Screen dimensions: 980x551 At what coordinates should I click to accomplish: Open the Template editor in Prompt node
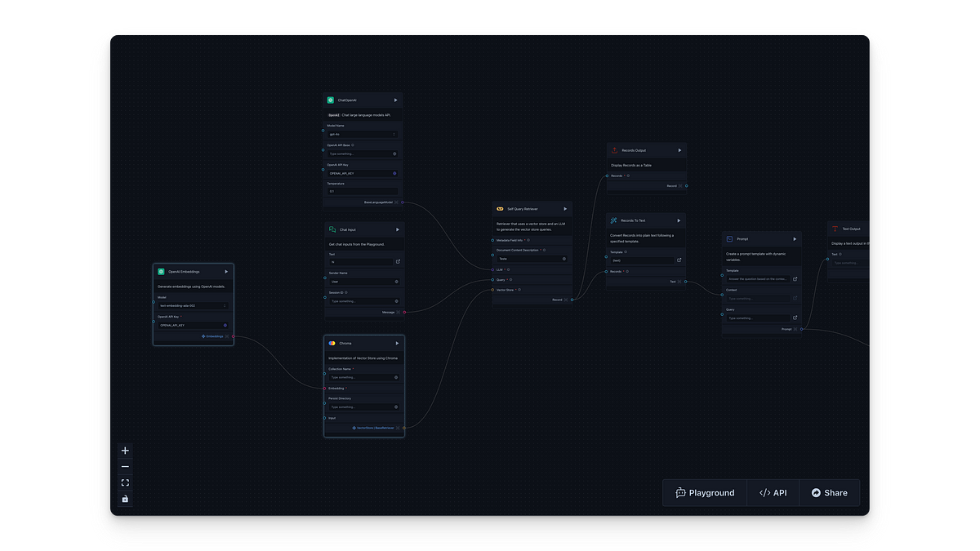[795, 279]
